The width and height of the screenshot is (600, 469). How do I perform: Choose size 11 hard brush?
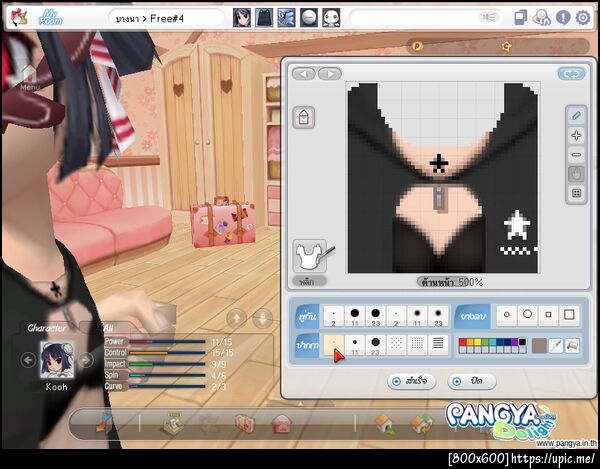point(355,316)
